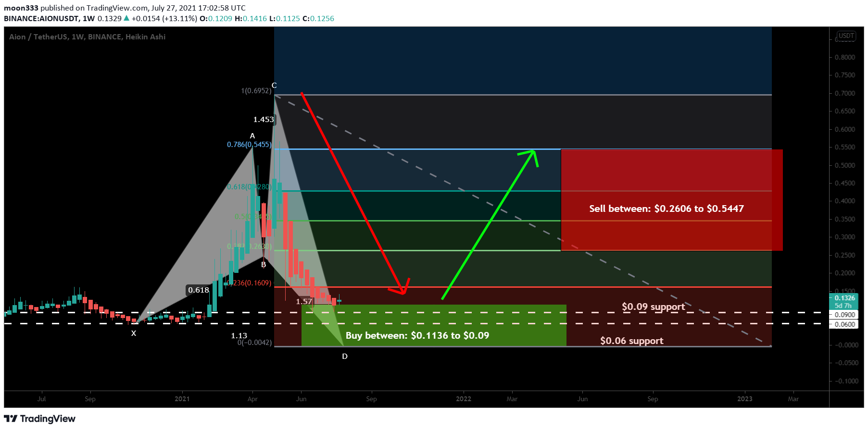Click pattern point label A
Image resolution: width=868 pixels, height=430 pixels.
click(x=252, y=136)
